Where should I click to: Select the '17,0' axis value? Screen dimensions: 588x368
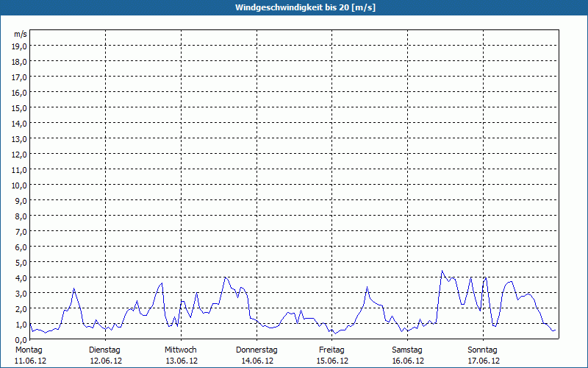pyautogui.click(x=20, y=77)
